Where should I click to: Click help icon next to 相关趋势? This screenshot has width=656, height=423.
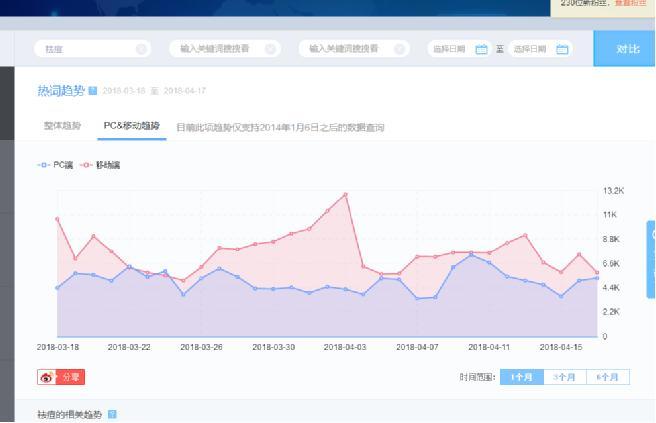coord(112,414)
